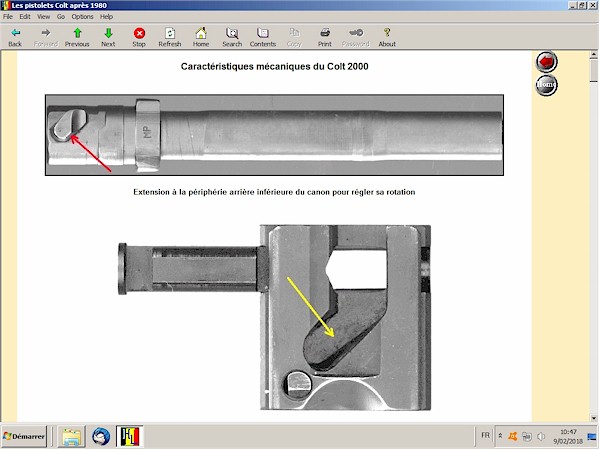Go to the Previous page
Screen dimensions: 600x450
[x=77, y=37]
